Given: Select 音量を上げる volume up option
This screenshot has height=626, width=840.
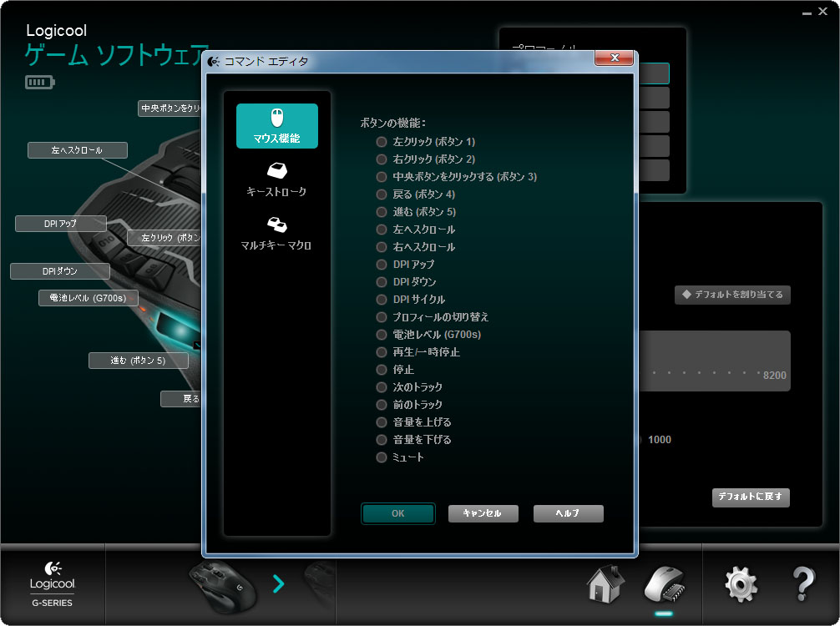Looking at the screenshot, I should pos(382,422).
